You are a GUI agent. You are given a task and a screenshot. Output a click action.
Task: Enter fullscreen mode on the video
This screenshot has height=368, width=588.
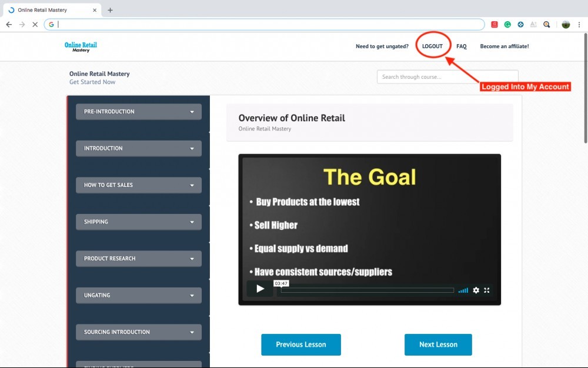487,290
